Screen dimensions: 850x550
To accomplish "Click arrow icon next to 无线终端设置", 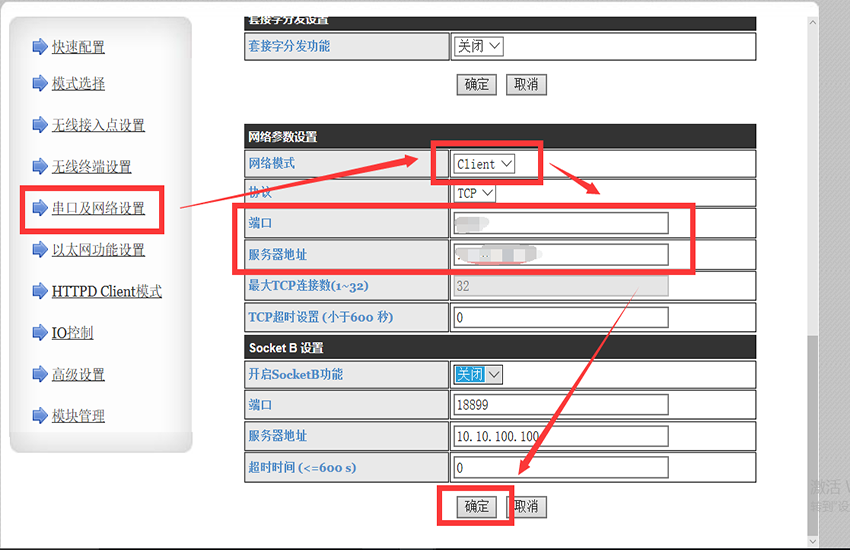I will pyautogui.click(x=39, y=167).
